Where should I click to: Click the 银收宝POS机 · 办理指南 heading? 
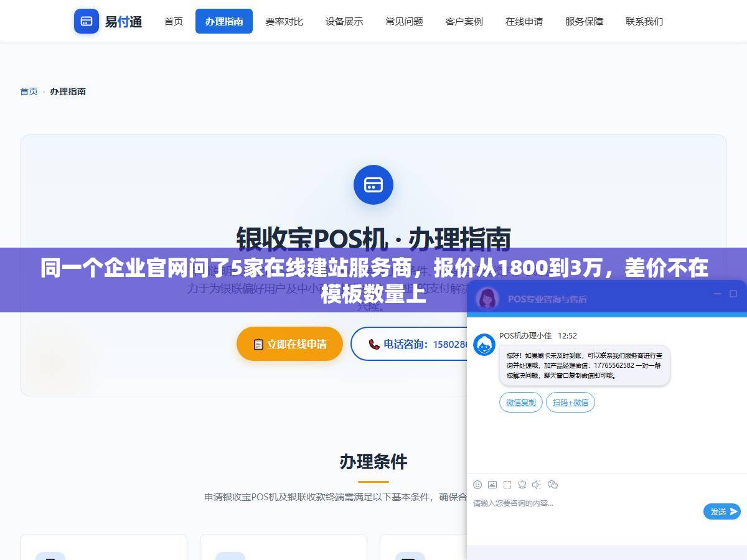point(374,238)
